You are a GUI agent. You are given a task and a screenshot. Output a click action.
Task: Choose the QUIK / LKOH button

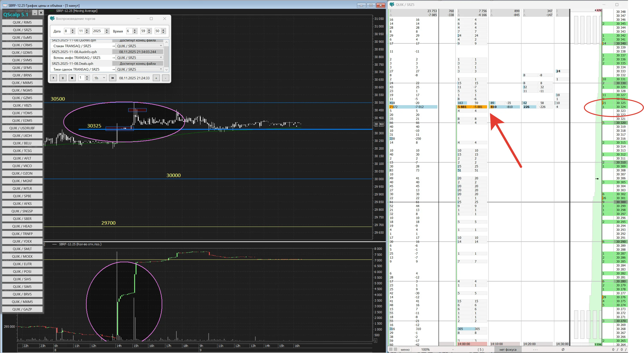tap(22, 135)
